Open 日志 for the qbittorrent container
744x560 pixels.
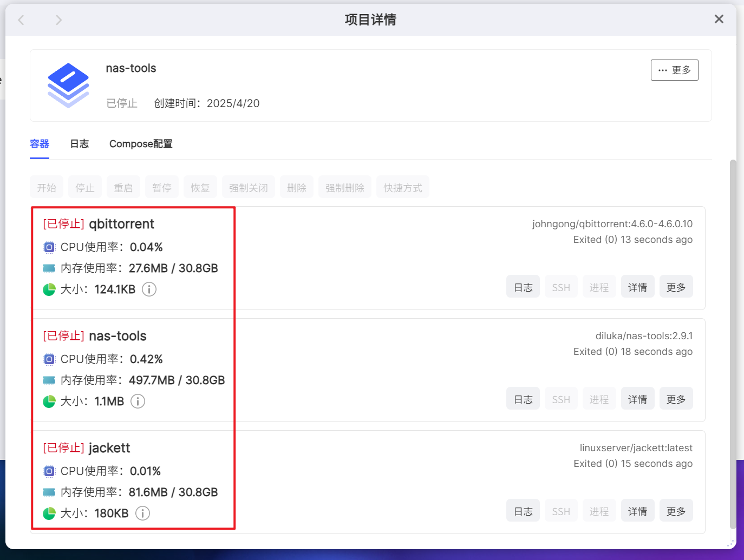pos(523,287)
